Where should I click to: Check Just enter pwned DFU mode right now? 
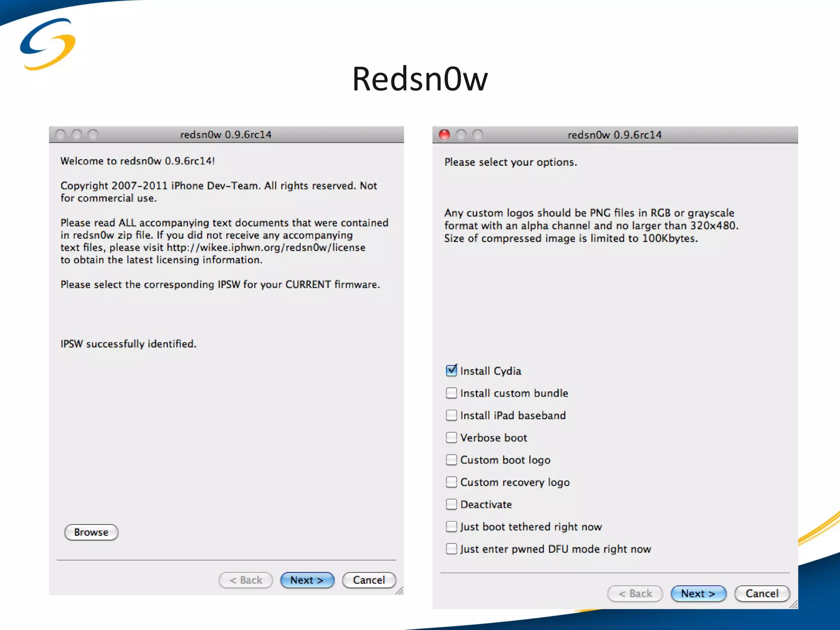click(x=451, y=548)
